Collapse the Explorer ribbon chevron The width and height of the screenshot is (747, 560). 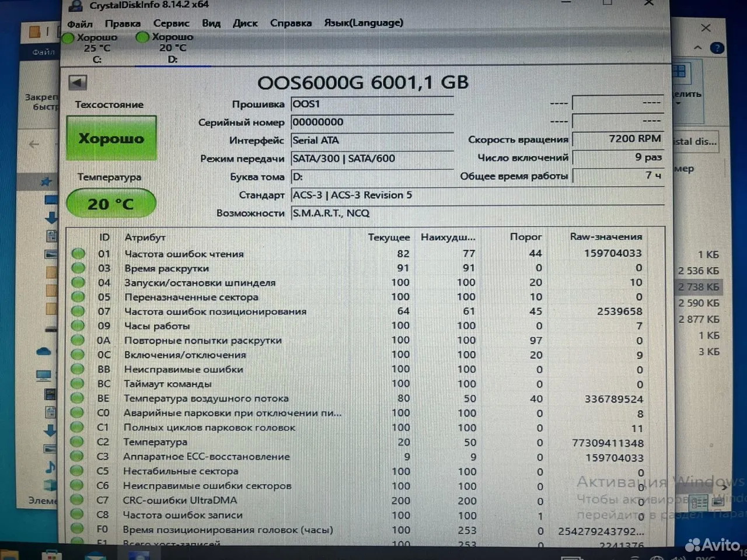[698, 48]
